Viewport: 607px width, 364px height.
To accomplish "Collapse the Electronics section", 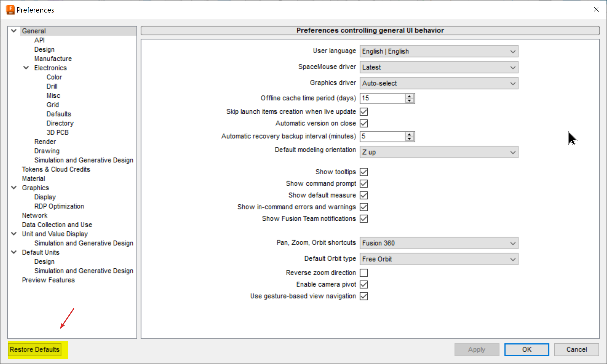I will coord(26,68).
